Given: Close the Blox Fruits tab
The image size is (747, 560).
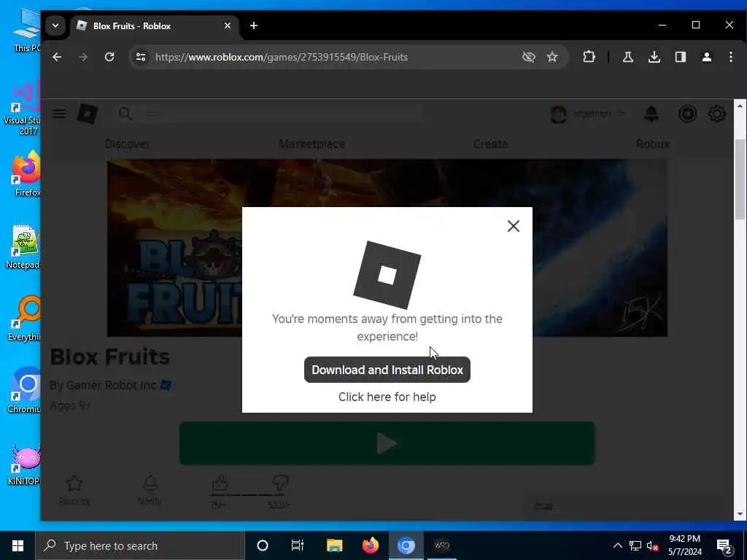Looking at the screenshot, I should coord(228,26).
